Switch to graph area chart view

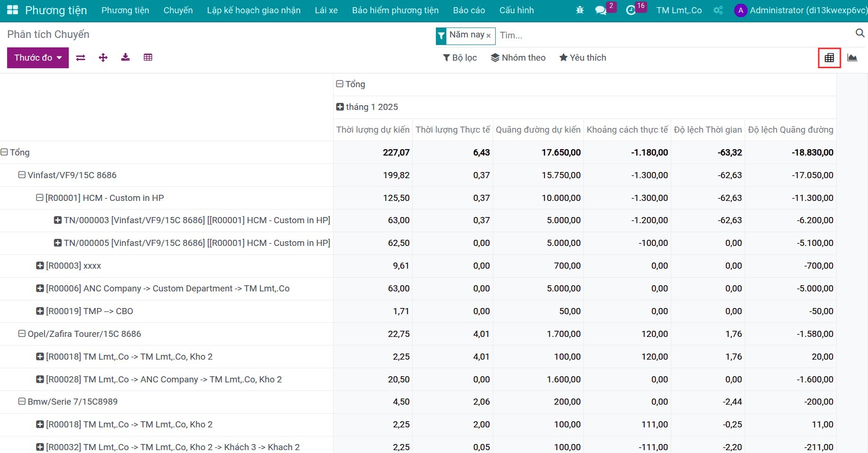click(x=852, y=58)
